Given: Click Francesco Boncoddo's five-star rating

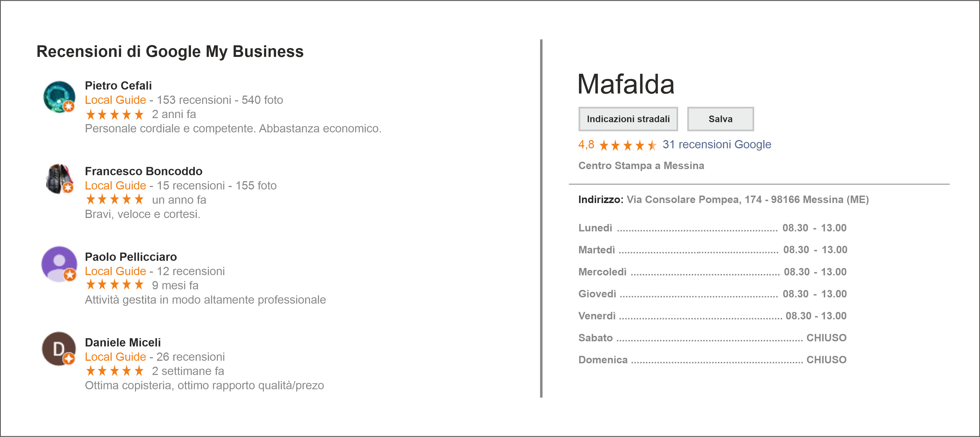Looking at the screenshot, I should pos(115,199).
